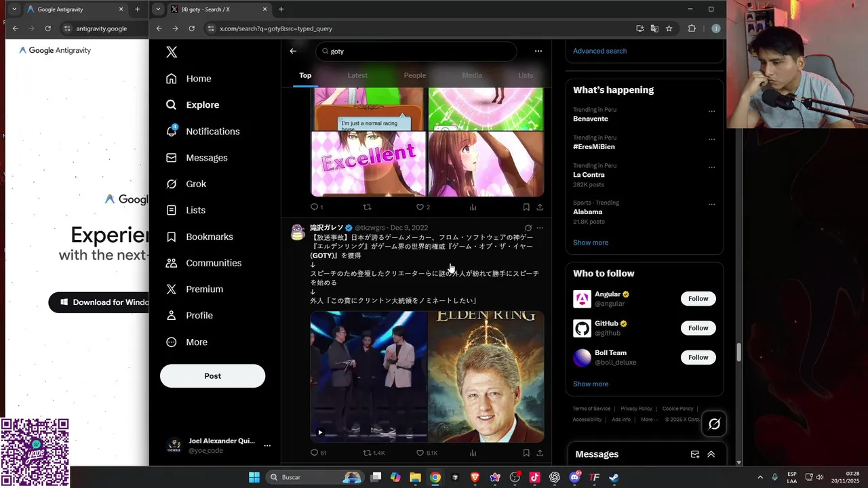Switch to the Lists search tab
This screenshot has height=488, width=868.
tap(526, 75)
